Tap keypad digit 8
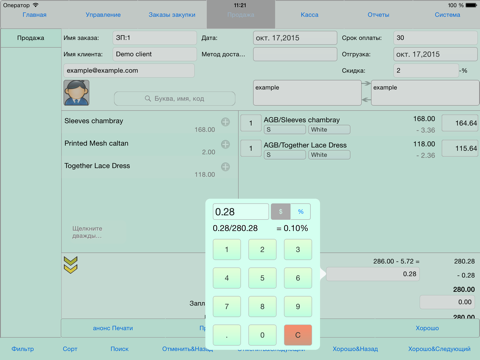The image size is (480, 360). click(x=262, y=306)
